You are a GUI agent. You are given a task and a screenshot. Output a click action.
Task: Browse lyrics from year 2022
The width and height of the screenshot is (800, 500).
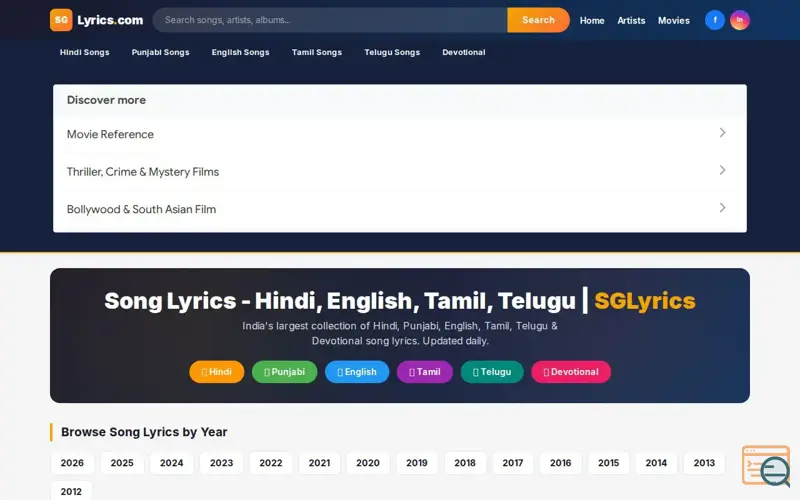click(x=270, y=463)
